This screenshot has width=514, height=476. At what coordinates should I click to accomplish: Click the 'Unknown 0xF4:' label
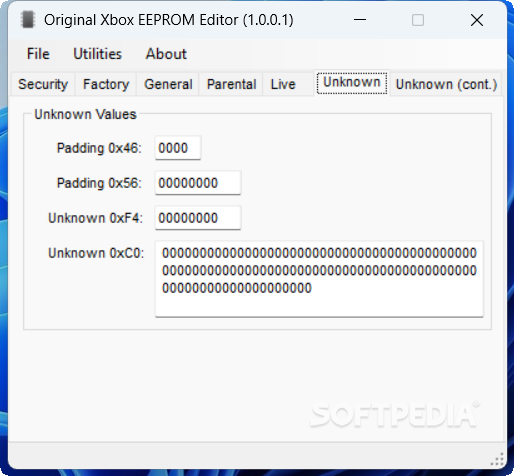pos(95,218)
